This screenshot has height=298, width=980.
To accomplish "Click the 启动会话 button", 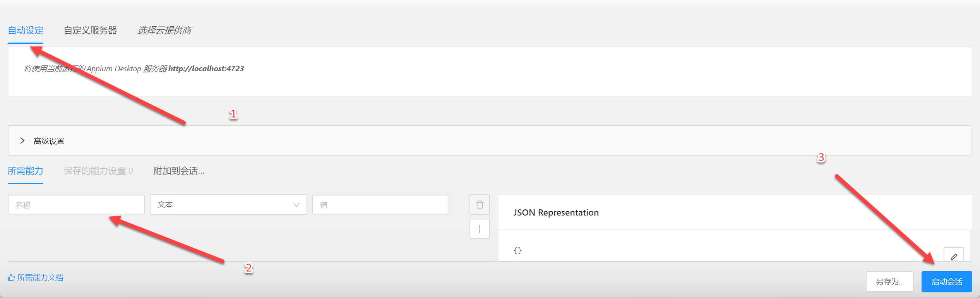I will [946, 281].
